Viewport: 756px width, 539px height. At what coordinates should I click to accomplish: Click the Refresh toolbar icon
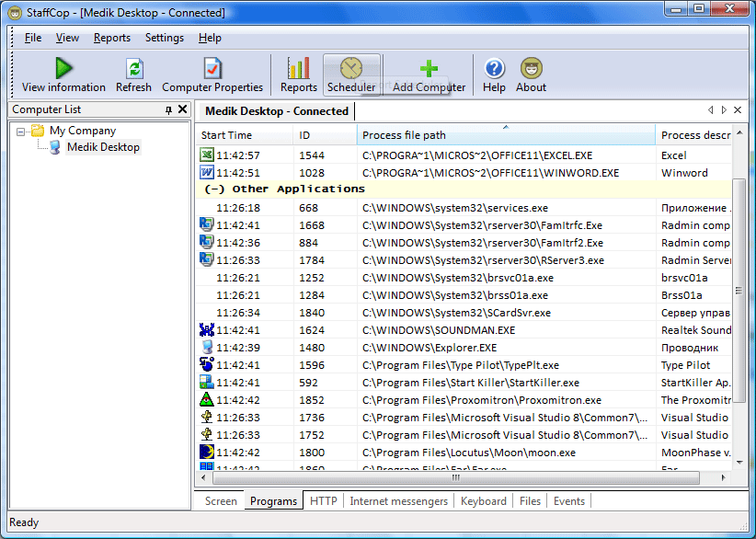click(134, 68)
